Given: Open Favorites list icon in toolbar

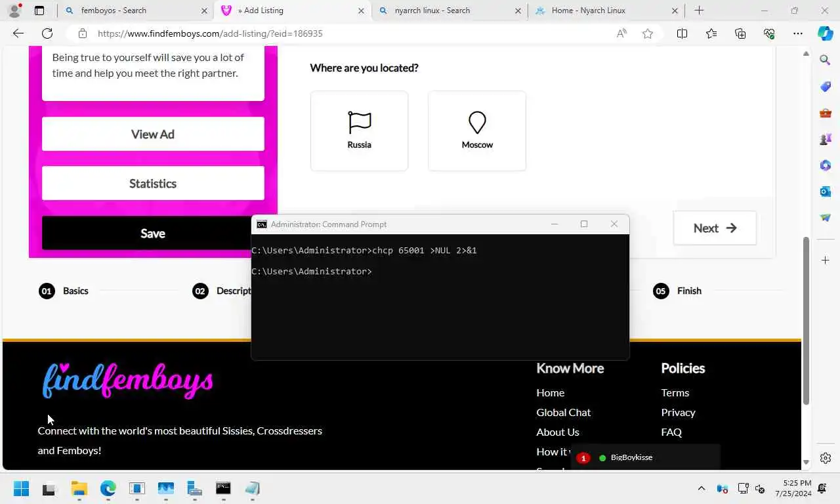Looking at the screenshot, I should [711, 33].
